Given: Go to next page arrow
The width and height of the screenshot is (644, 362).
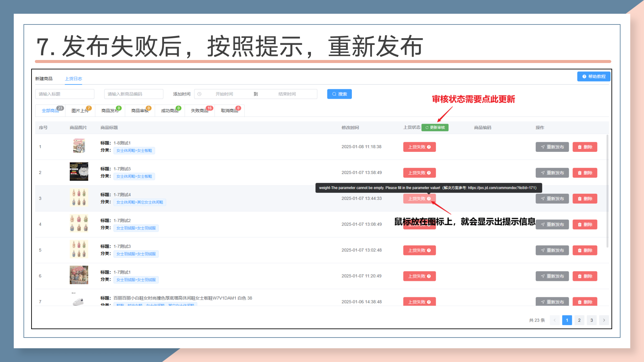Looking at the screenshot, I should click(604, 320).
